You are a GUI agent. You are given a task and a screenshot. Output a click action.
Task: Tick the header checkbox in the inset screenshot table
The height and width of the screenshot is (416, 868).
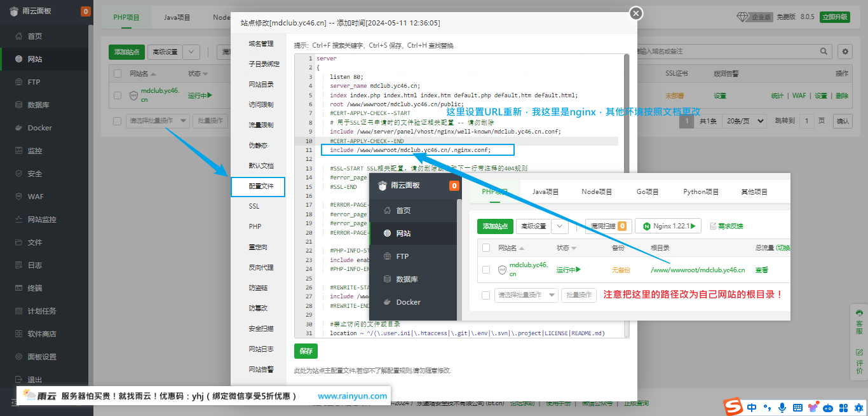point(486,248)
